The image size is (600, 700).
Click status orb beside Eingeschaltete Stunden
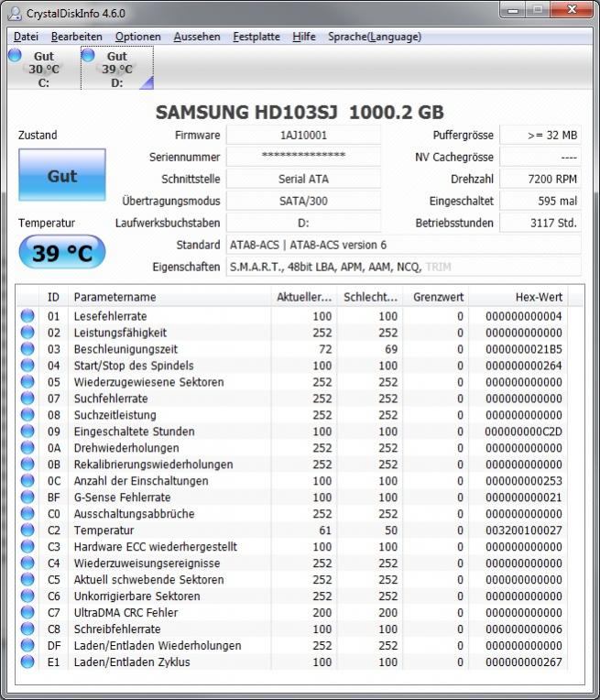click(x=27, y=432)
